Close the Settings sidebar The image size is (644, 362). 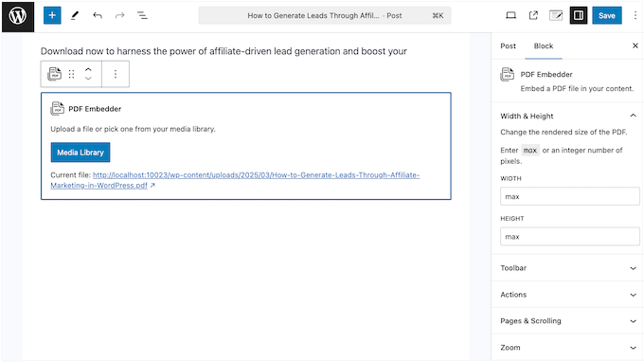click(x=635, y=45)
